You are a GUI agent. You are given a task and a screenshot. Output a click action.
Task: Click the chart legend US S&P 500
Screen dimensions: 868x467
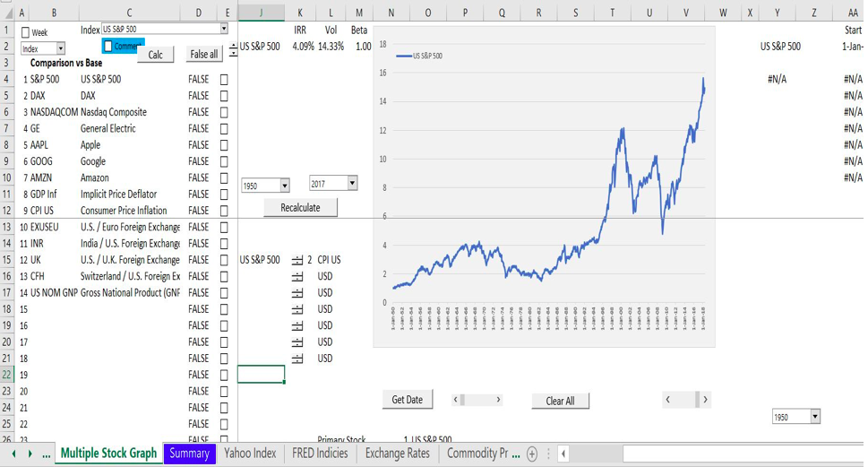(x=419, y=56)
